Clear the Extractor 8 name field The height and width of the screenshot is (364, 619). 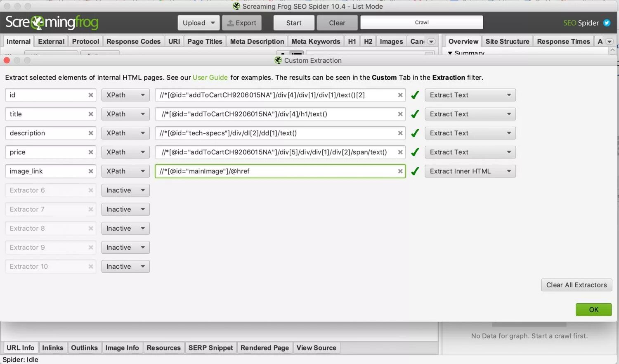91,228
